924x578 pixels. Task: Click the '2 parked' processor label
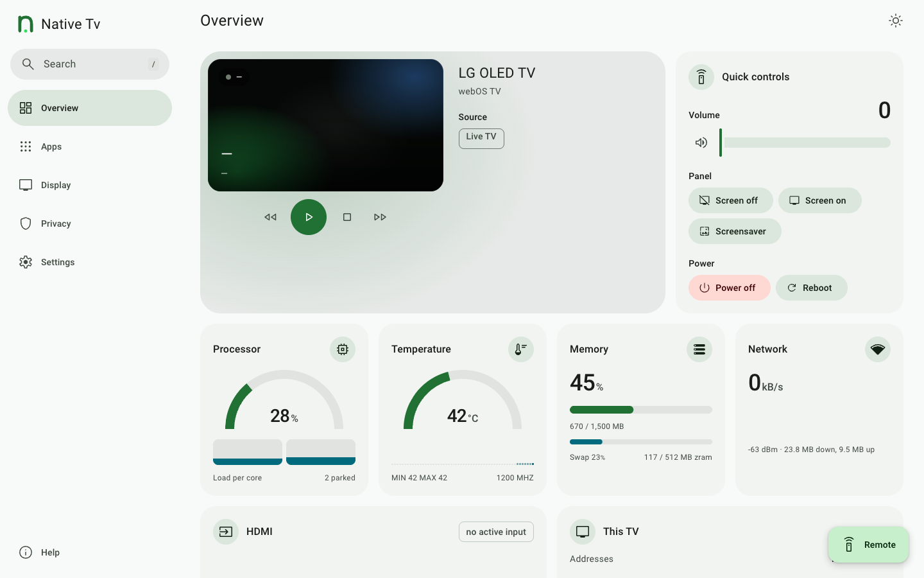tap(339, 478)
